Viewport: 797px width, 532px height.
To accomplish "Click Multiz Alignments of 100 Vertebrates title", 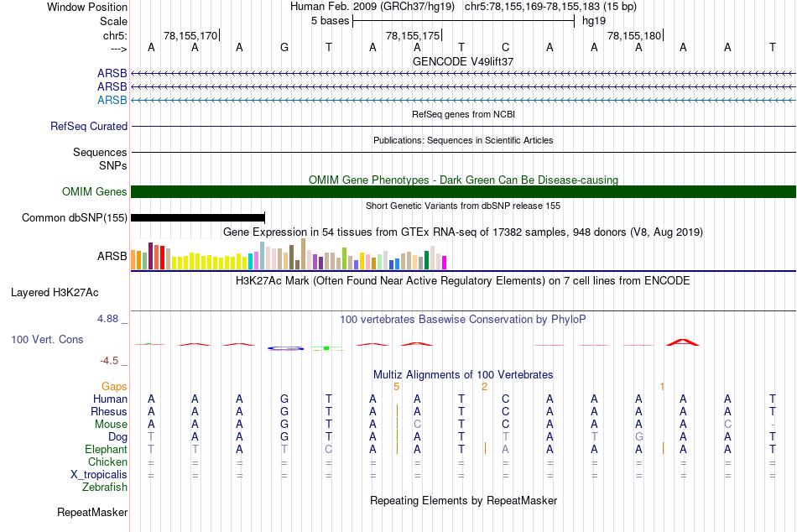I will tap(463, 375).
